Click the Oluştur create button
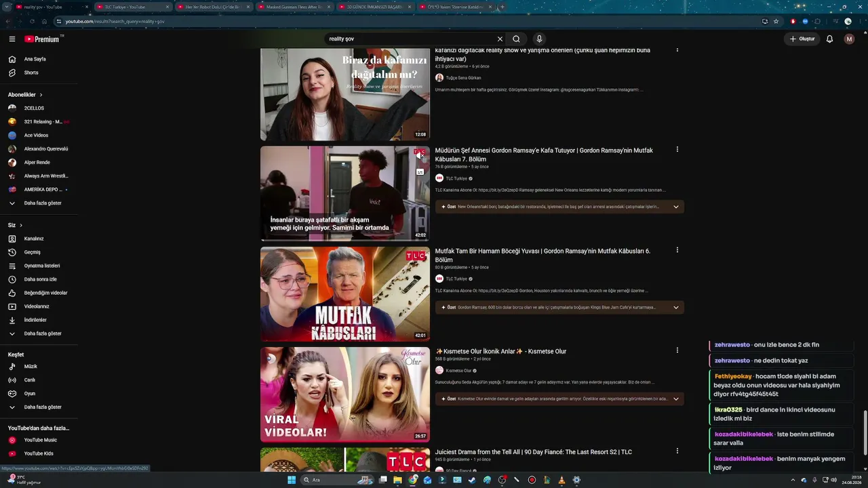Image resolution: width=868 pixels, height=488 pixels. 802,39
